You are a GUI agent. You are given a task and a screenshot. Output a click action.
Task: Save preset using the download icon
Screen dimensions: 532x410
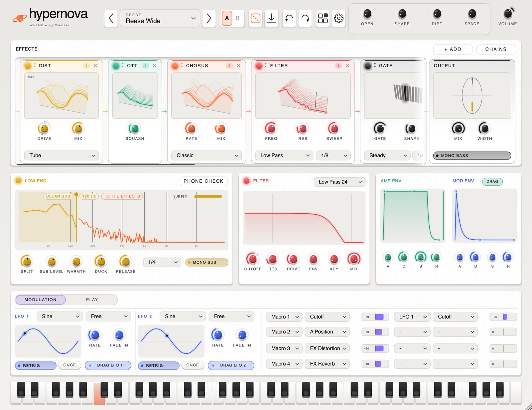271,18
